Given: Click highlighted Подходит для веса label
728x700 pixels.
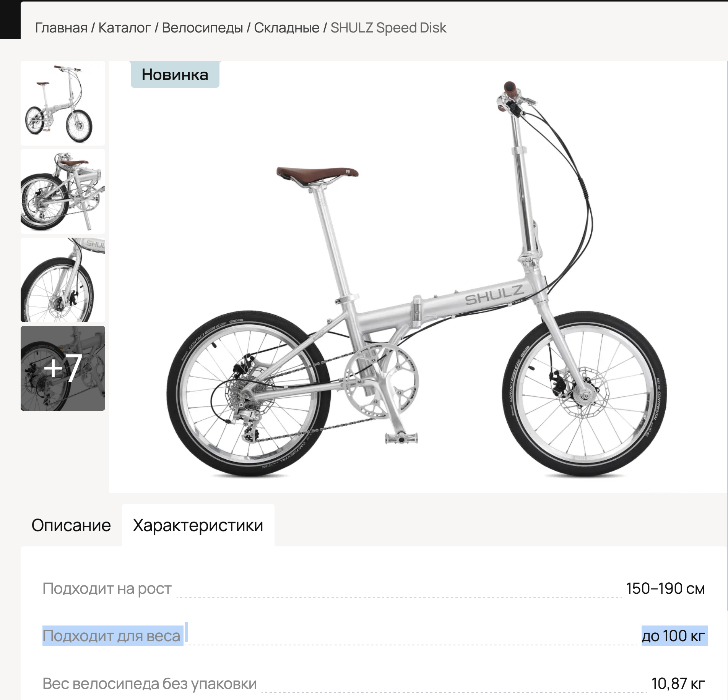Looking at the screenshot, I should click(111, 636).
